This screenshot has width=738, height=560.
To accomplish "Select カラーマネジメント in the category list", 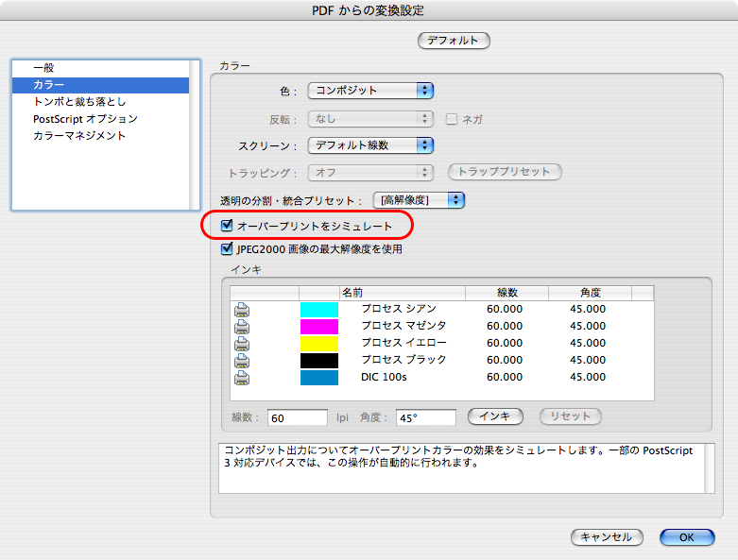I will click(x=100, y=135).
